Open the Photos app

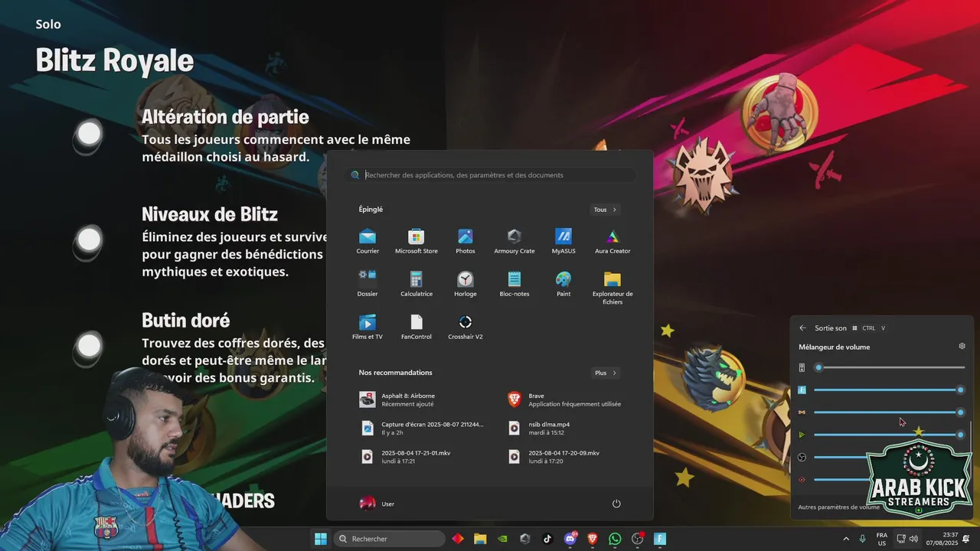click(465, 242)
